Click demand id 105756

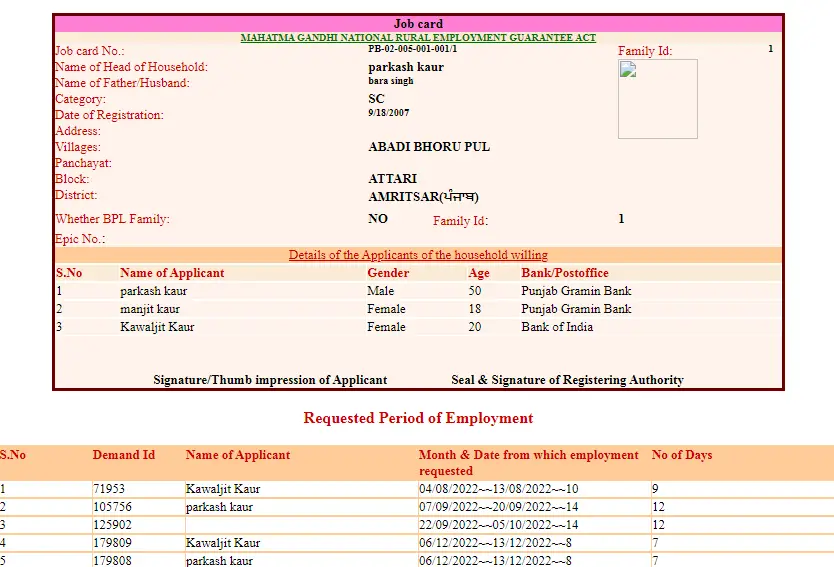[112, 507]
